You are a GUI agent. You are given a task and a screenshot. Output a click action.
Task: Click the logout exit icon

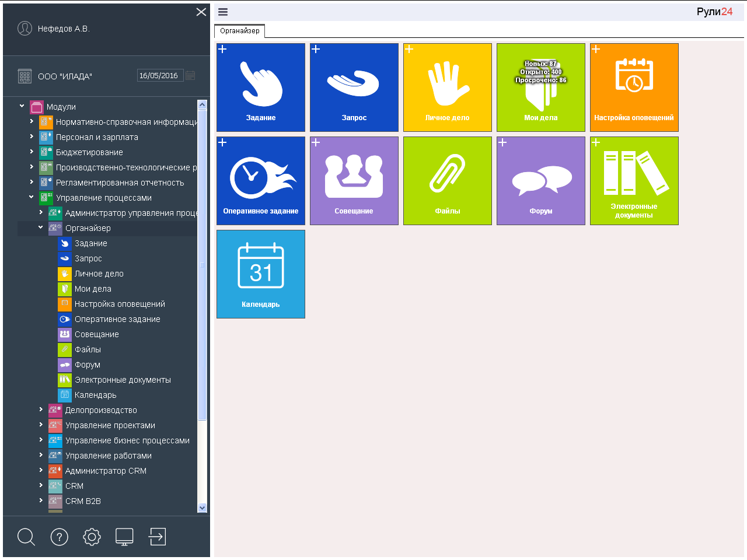coord(158,537)
